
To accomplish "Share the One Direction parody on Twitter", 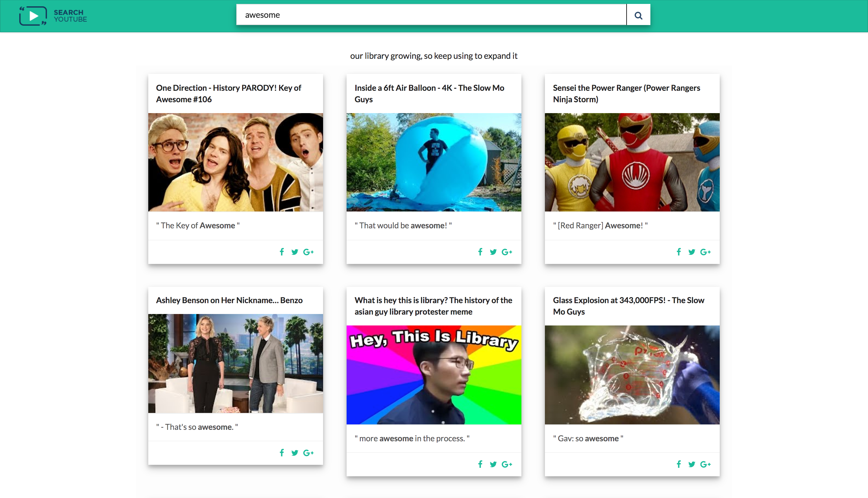I will tap(295, 252).
